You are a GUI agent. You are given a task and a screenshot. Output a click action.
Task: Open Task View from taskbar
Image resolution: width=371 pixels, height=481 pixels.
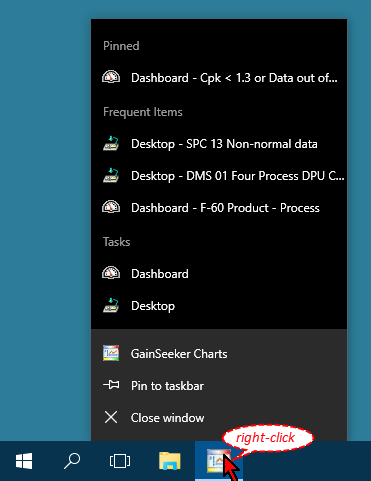pos(120,461)
